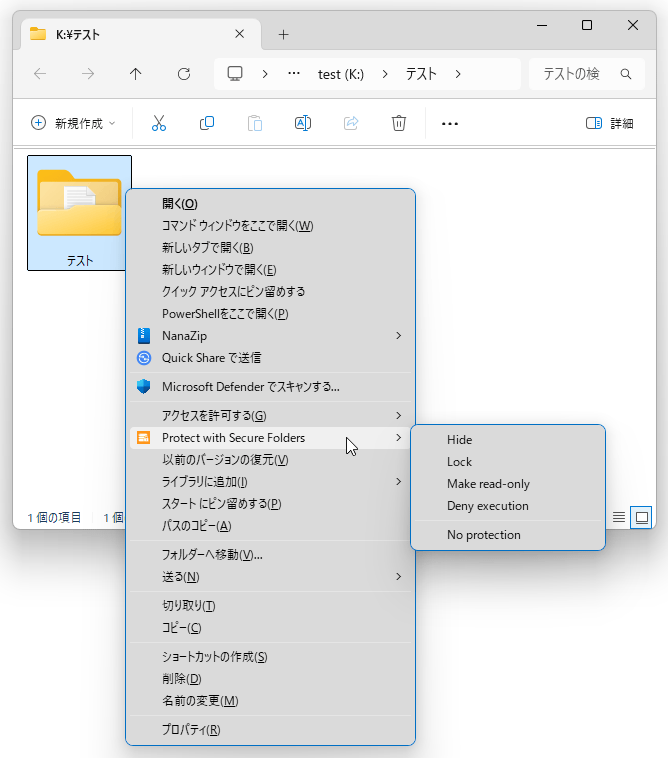
Task: Switch to large thumbnails view icon
Action: (x=641, y=518)
